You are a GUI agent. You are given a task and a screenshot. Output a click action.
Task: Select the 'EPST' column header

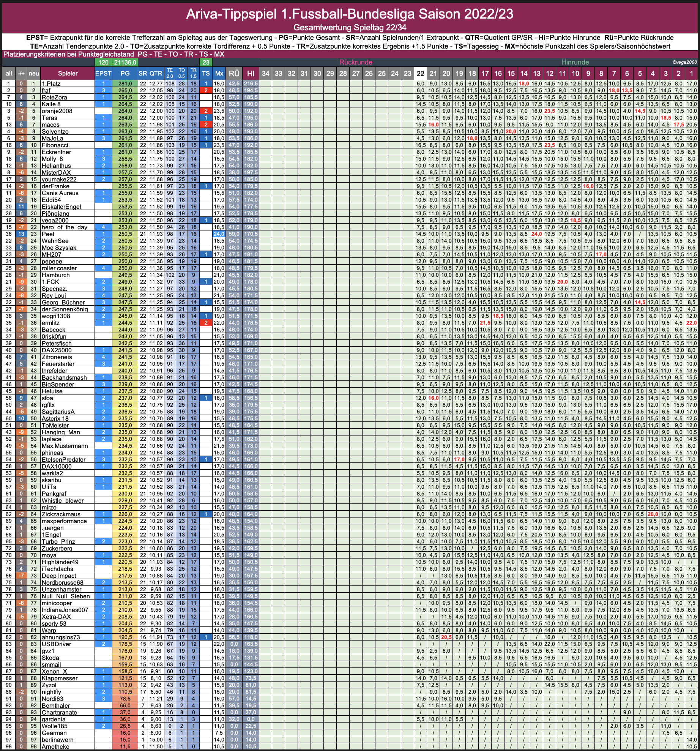pos(103,74)
